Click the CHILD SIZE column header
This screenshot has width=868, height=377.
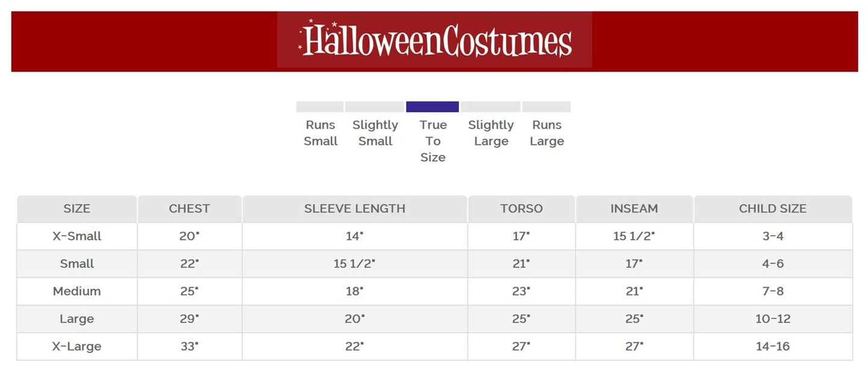(x=773, y=209)
